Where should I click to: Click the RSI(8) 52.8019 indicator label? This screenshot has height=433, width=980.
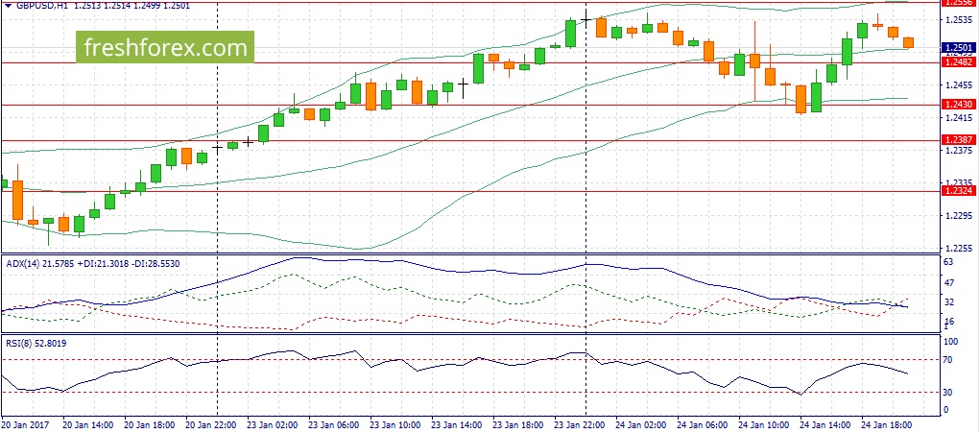click(36, 343)
